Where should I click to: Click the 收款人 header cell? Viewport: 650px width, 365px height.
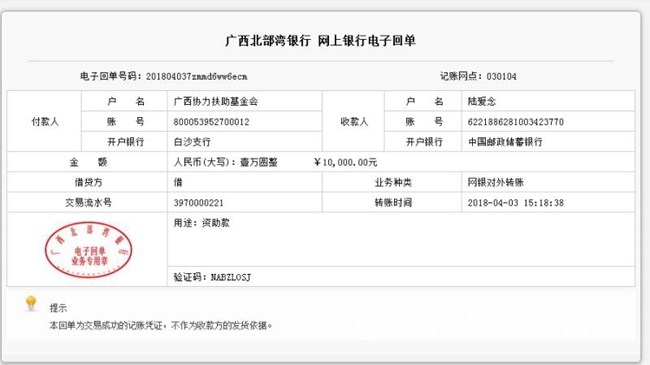tap(354, 122)
